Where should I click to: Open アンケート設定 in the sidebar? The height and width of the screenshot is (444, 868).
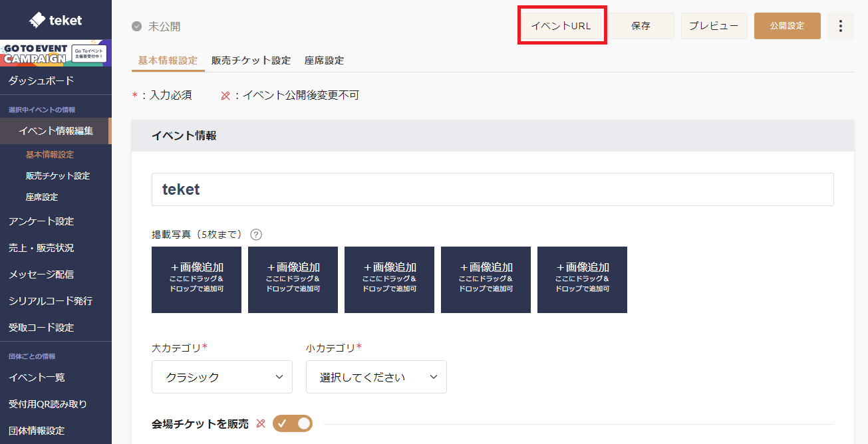pos(41,221)
